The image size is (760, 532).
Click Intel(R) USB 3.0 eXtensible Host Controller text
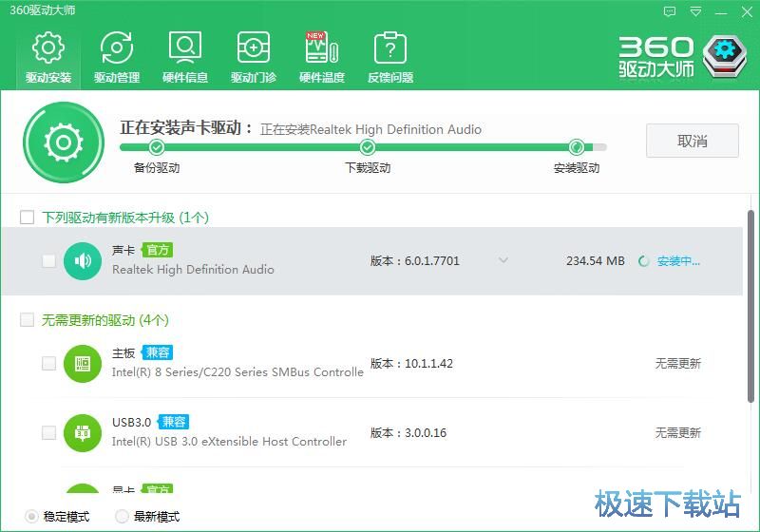229,442
